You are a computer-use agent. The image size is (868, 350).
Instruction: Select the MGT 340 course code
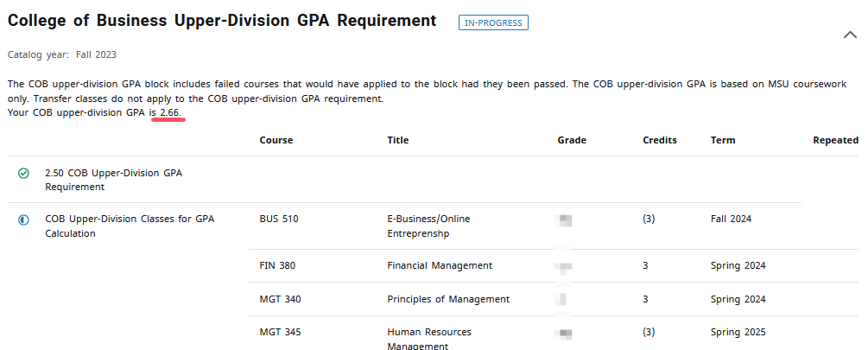tap(280, 299)
